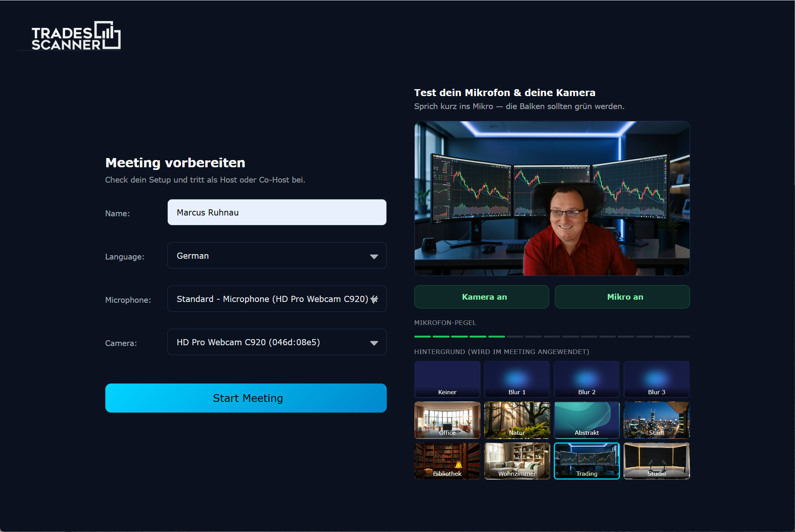
Task: Select the Trading background thumbnail
Action: 587,461
